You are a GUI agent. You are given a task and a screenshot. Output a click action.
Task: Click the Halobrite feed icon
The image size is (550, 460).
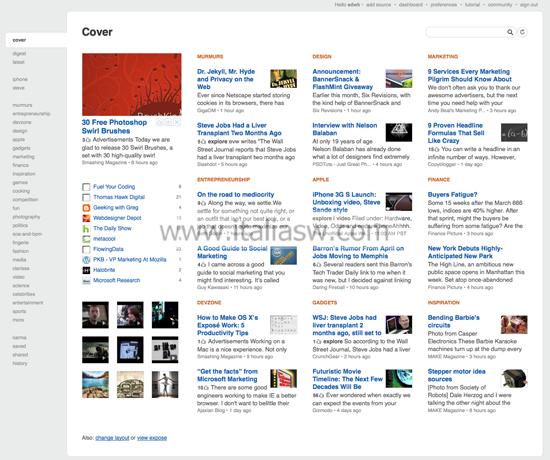(86, 270)
